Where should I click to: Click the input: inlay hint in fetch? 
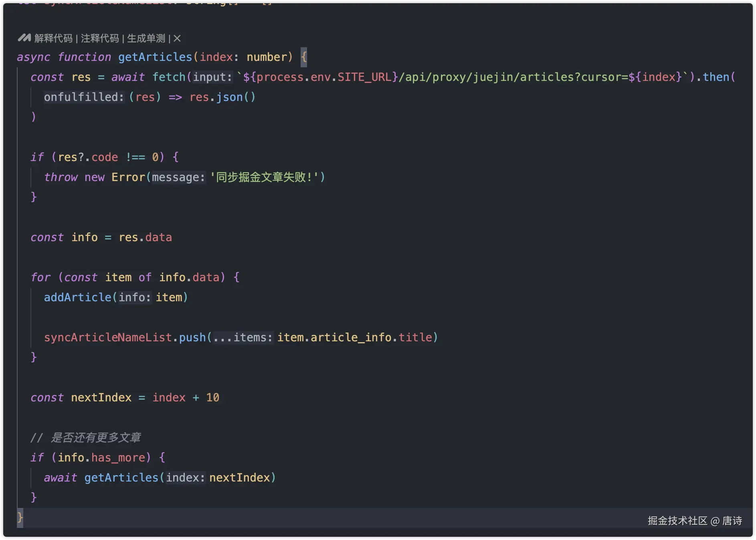coord(212,77)
